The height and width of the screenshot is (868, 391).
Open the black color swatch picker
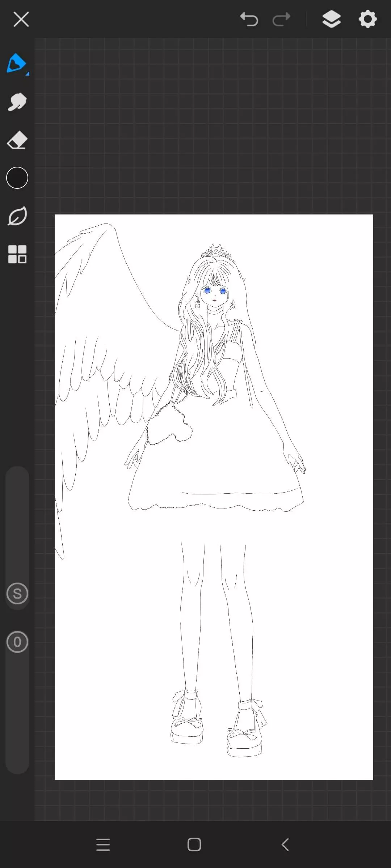click(x=17, y=178)
